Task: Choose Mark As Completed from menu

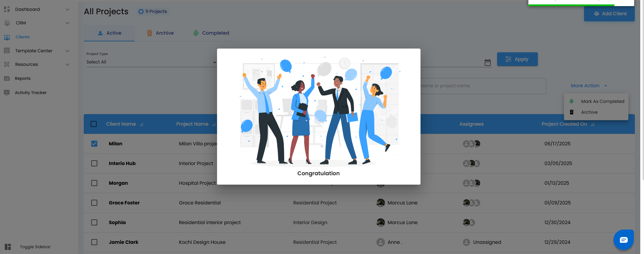Action: tap(596, 101)
